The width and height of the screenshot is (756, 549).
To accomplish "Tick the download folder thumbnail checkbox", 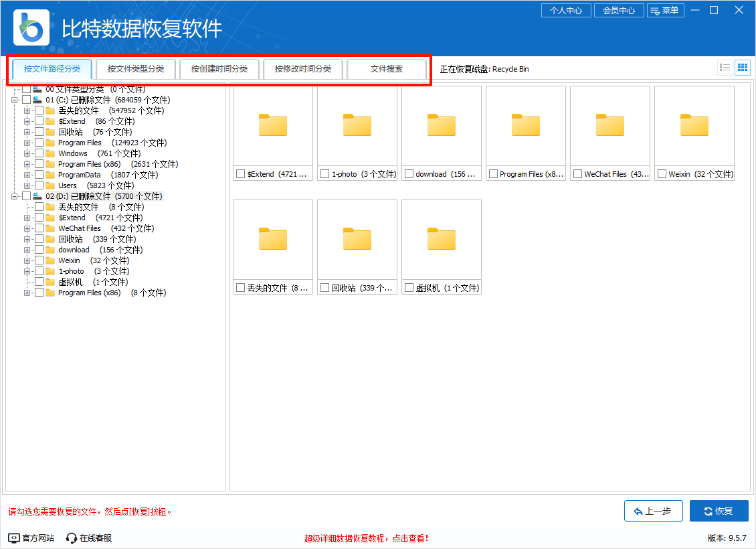I will [409, 174].
